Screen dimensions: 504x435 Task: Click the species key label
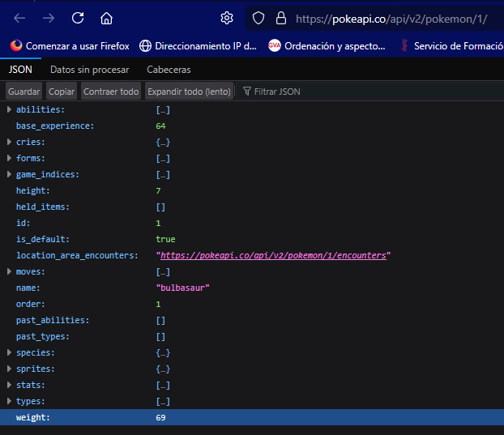tap(36, 352)
